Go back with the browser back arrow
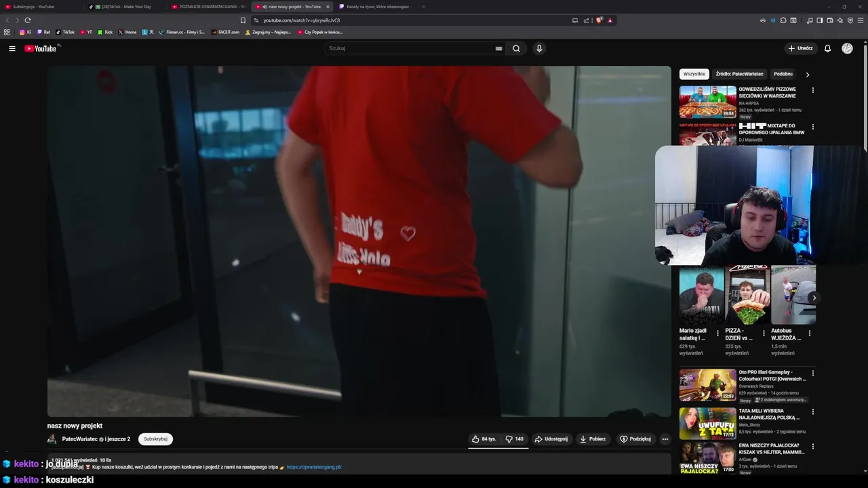This screenshot has height=488, width=868. tap(8, 20)
